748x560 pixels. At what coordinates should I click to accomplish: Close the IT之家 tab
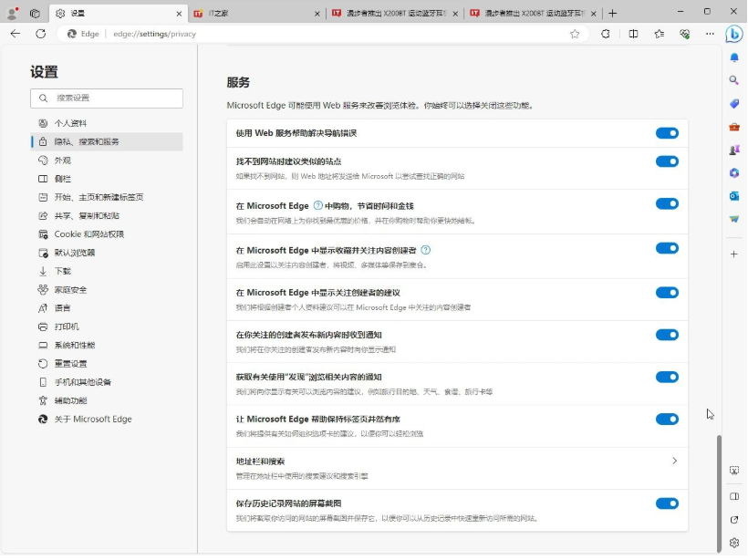[x=317, y=14]
